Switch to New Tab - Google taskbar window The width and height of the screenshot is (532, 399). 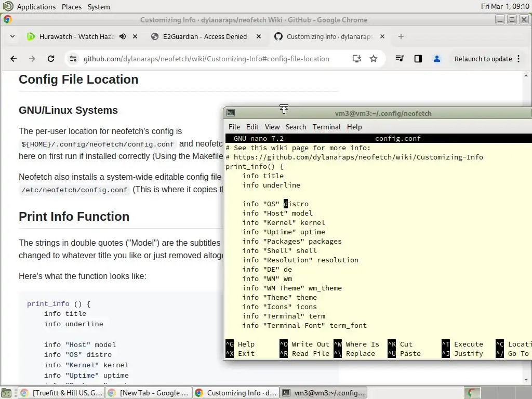[148, 393]
